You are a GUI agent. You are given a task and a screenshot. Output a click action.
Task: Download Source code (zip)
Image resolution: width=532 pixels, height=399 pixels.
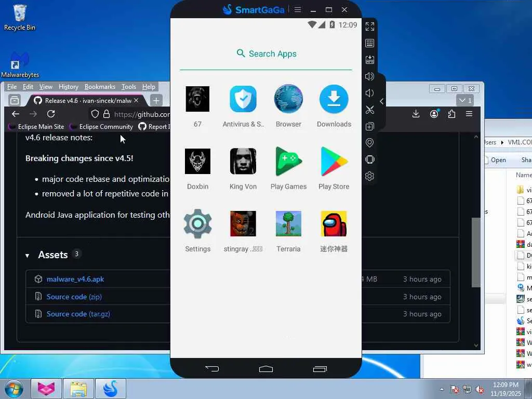[74, 297]
